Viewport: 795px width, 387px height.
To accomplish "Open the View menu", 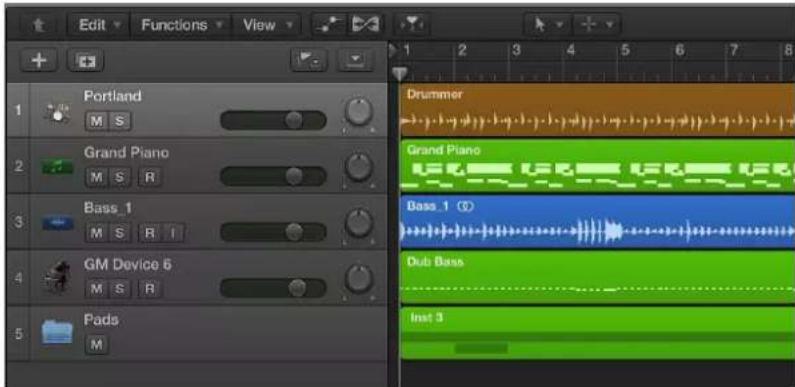I will click(x=267, y=25).
